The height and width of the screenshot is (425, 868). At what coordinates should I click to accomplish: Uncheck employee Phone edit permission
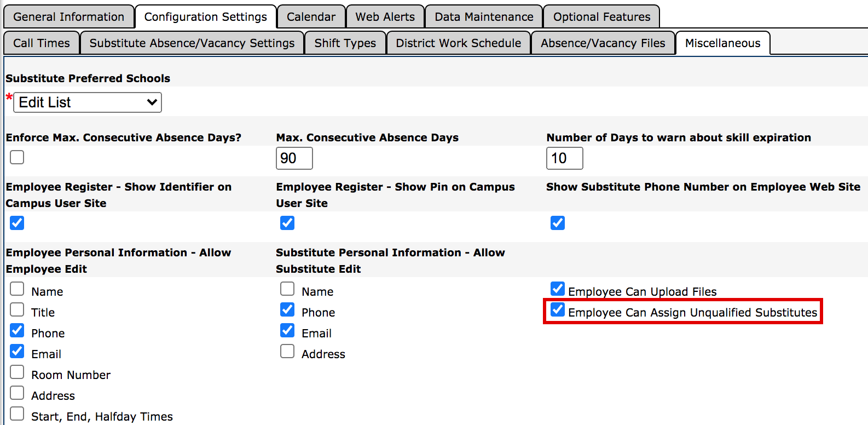[x=17, y=331]
